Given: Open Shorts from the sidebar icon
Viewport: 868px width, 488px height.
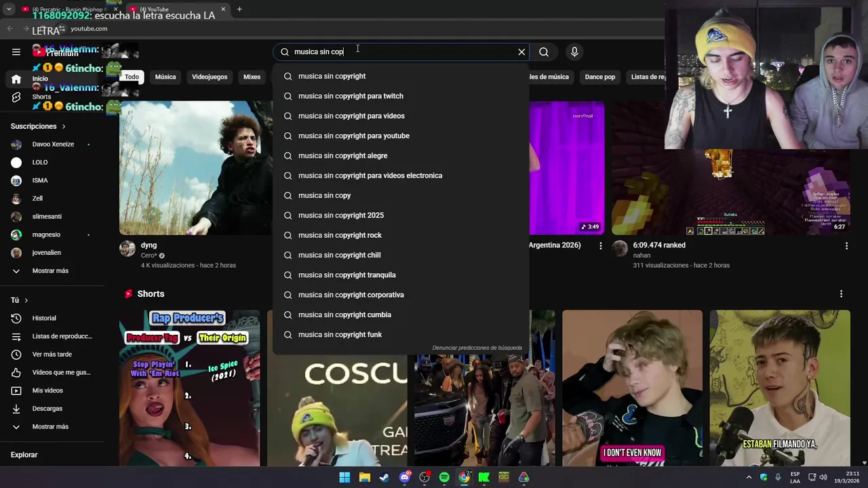Looking at the screenshot, I should tap(16, 97).
